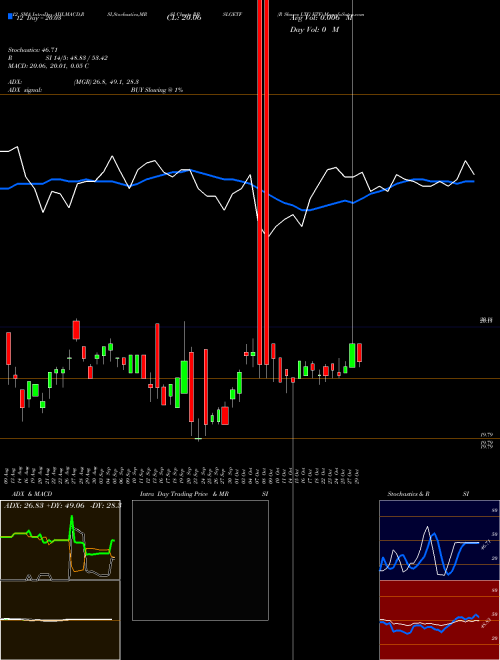Click the 19.79 price level label on the right axis

click(x=487, y=435)
